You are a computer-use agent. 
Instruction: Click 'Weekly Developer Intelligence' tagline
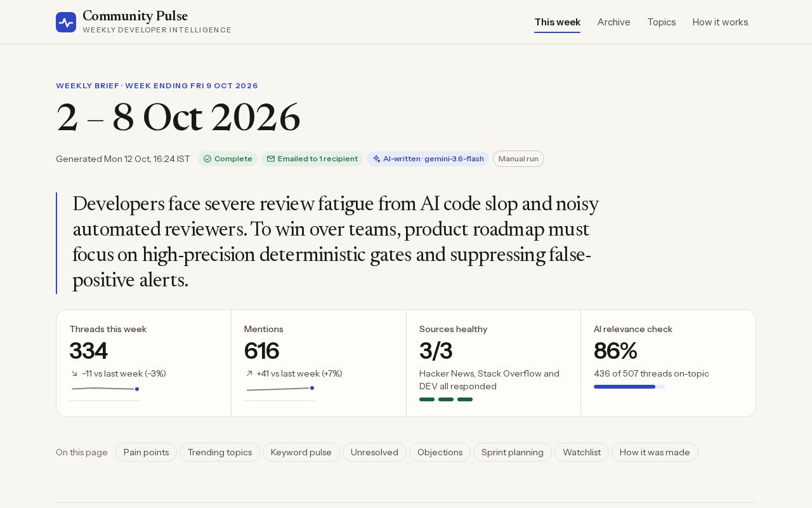click(x=157, y=30)
